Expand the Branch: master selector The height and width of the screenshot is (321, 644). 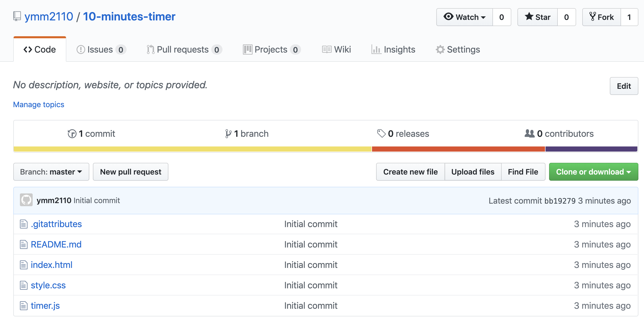(x=51, y=172)
